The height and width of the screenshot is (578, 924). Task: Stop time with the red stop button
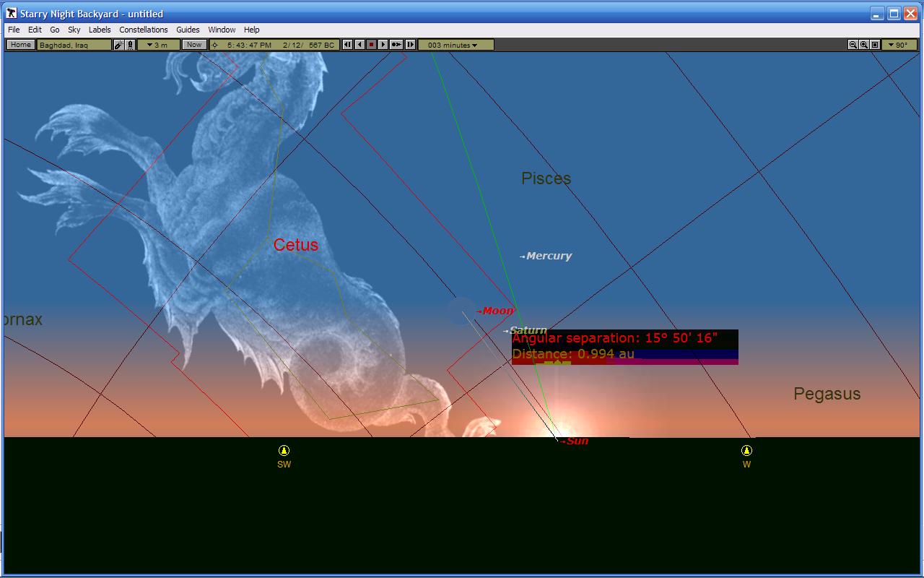click(x=371, y=45)
